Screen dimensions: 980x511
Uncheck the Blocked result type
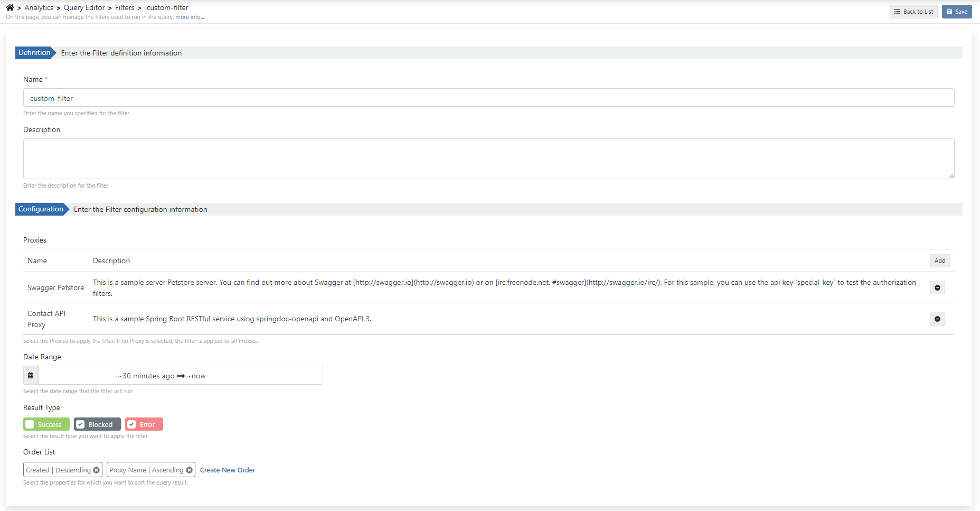[x=80, y=425]
